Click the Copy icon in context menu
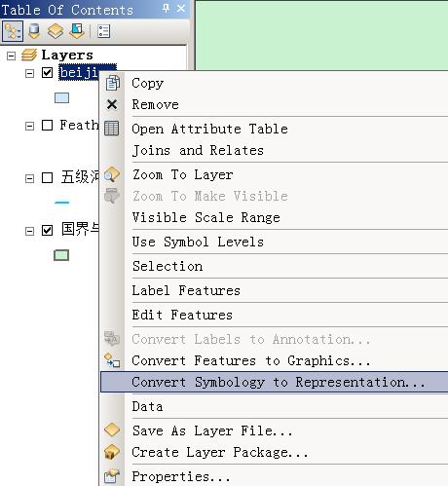The image size is (448, 486). click(x=112, y=83)
